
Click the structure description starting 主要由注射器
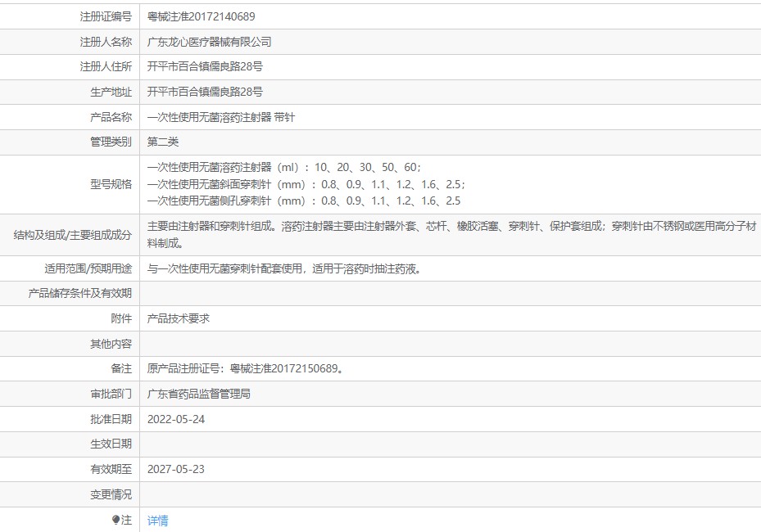452,235
